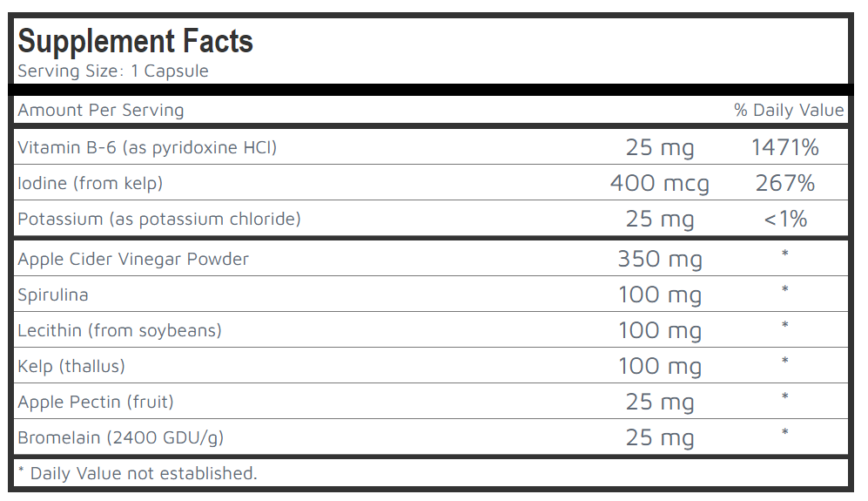The width and height of the screenshot is (868, 501).
Task: Click the Amount Per Serving label
Action: click(x=101, y=111)
